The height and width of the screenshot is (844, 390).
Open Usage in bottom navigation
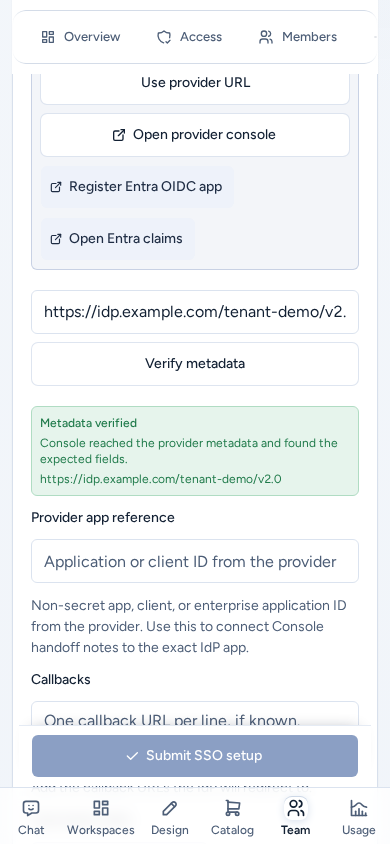(358, 817)
